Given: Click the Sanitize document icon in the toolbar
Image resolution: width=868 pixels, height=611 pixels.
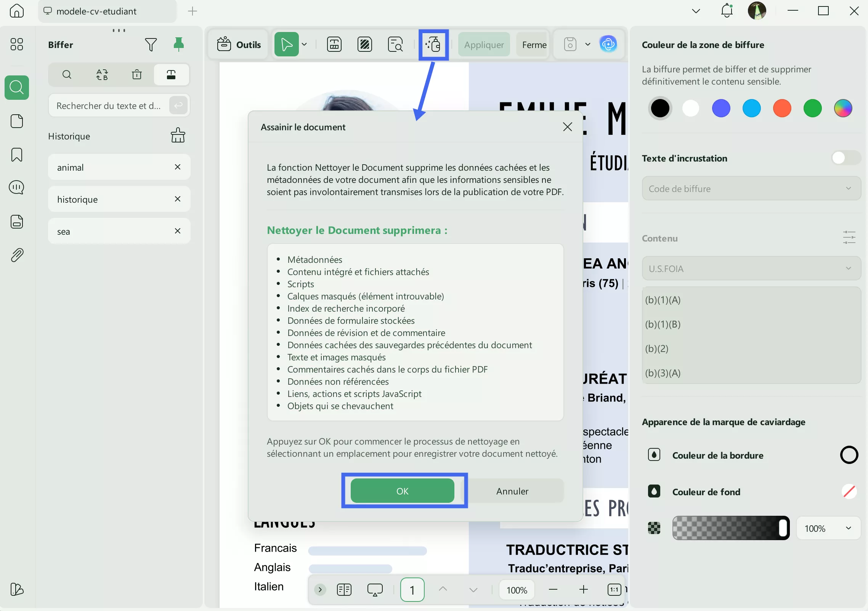Looking at the screenshot, I should [x=433, y=45].
